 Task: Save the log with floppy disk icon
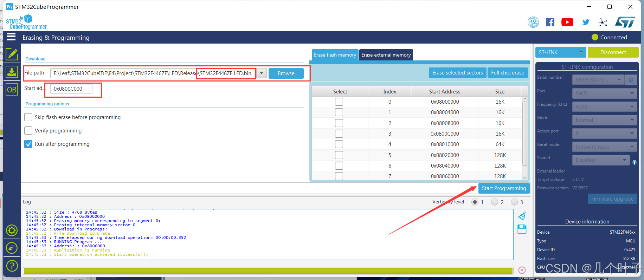click(522, 229)
